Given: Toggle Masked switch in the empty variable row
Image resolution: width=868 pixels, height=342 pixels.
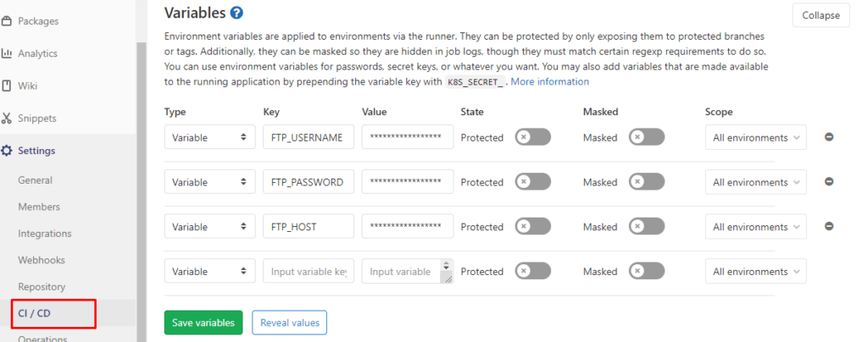Looking at the screenshot, I should point(647,271).
